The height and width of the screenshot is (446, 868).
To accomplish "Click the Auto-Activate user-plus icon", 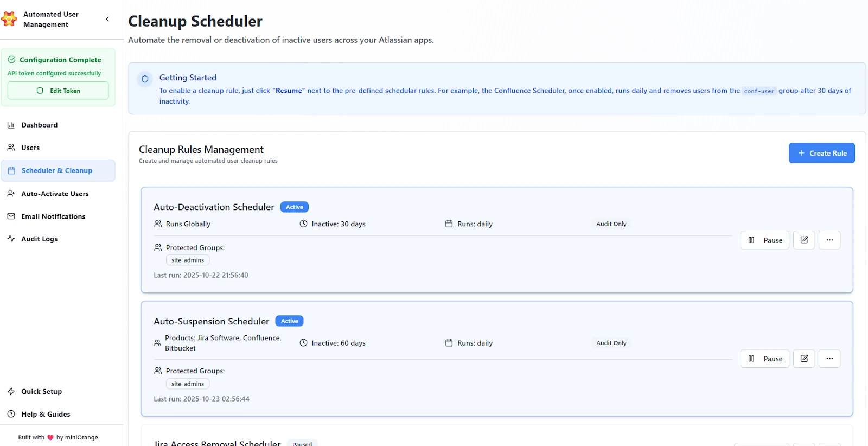I will click(x=11, y=194).
